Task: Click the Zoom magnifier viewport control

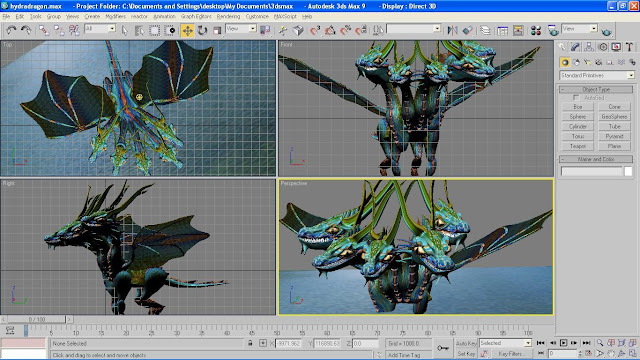Action: pyautogui.click(x=600, y=343)
